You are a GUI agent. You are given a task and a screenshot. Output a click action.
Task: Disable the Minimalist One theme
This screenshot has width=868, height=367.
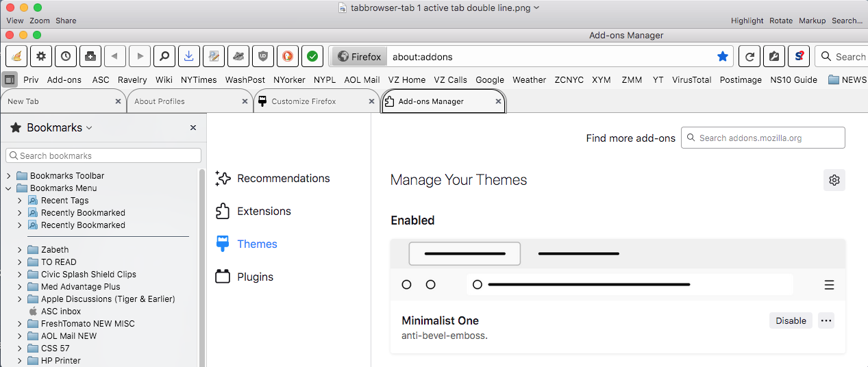tap(791, 320)
